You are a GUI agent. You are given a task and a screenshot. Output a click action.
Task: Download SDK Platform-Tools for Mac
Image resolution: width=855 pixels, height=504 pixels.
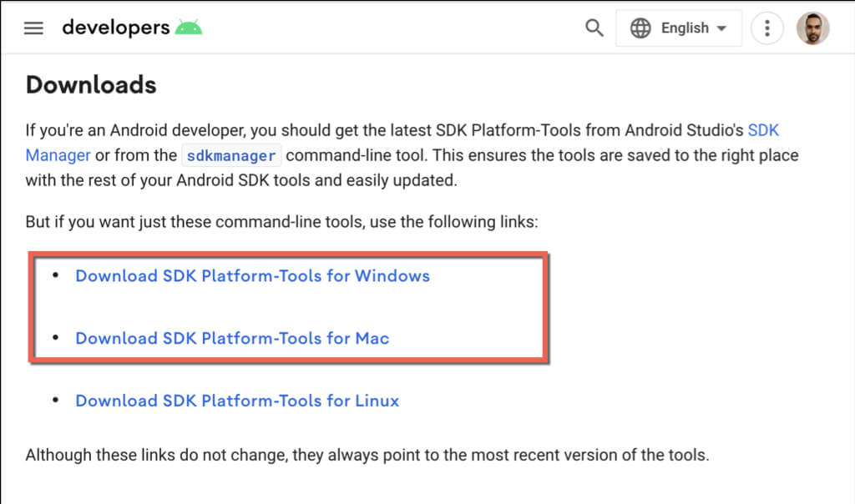(x=232, y=339)
